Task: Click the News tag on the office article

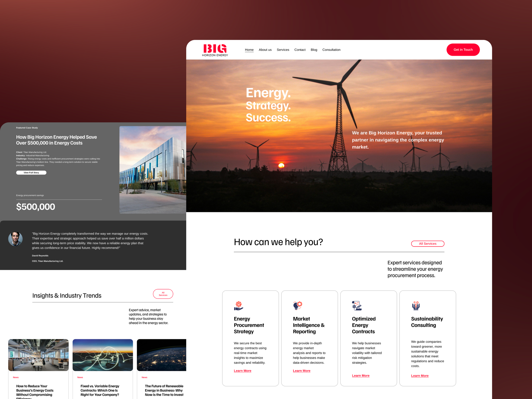Action: pos(16,377)
